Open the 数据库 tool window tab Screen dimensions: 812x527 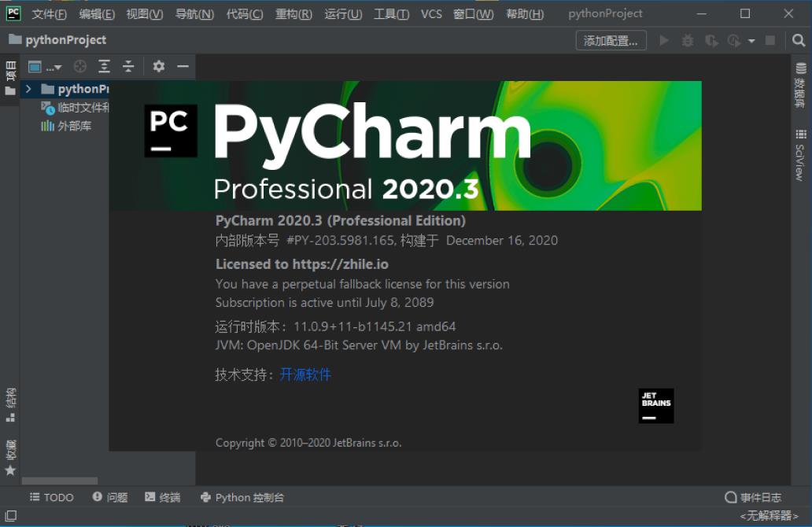click(x=801, y=86)
